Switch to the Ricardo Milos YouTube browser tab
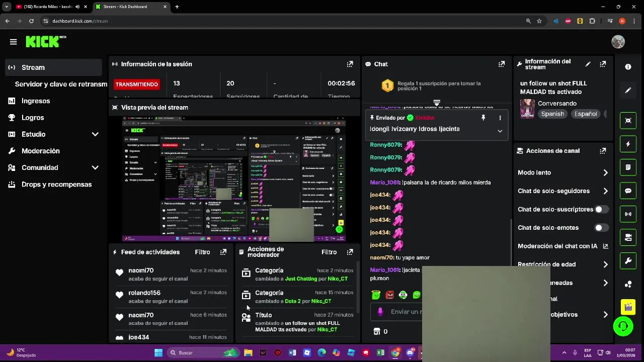This screenshot has width=644, height=362. pos(50,7)
